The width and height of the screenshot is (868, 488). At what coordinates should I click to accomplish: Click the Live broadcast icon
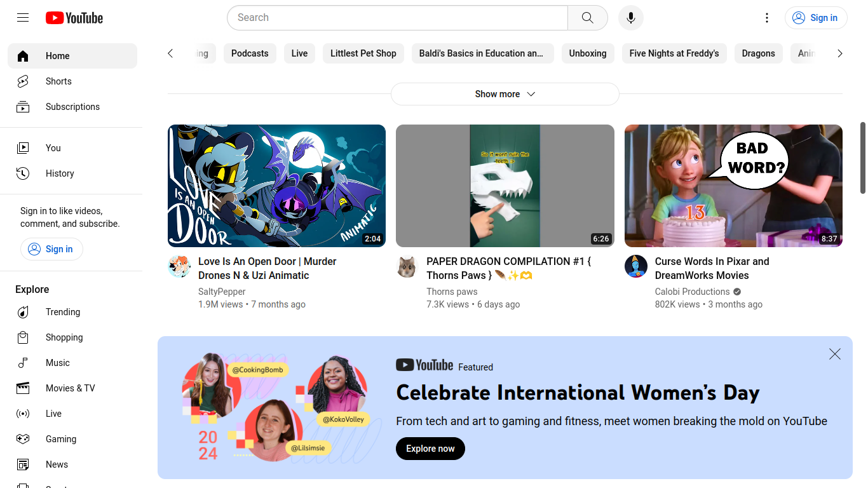point(23,414)
